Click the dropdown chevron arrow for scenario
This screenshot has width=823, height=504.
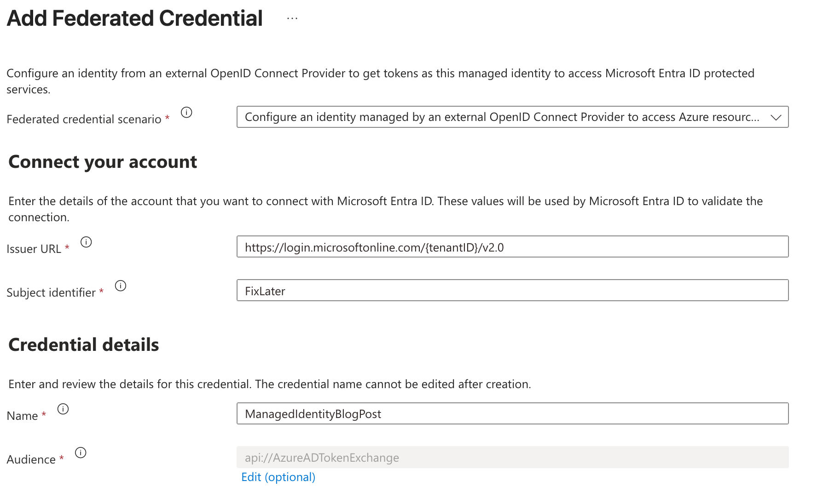pyautogui.click(x=776, y=117)
